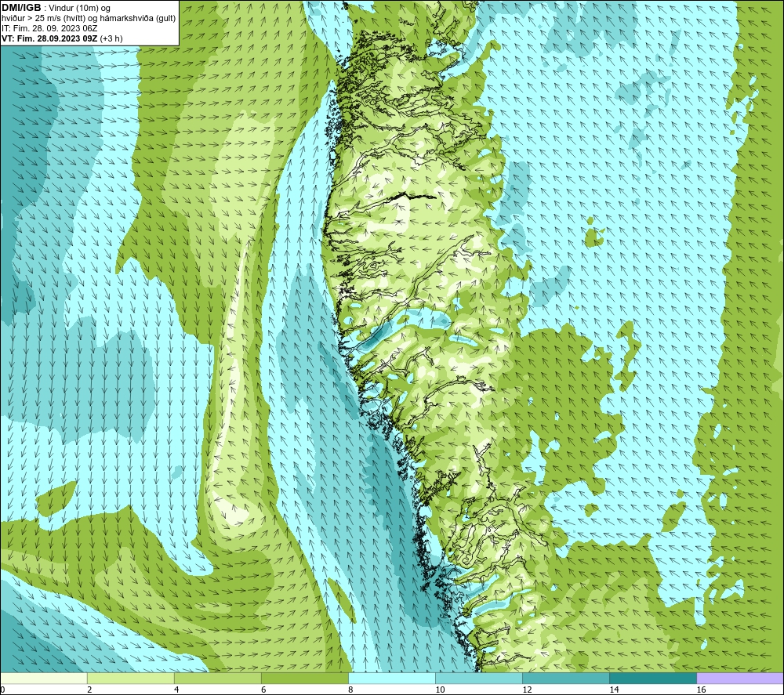Click the 14–16 m/s dark teal legend swatch
The image size is (784, 695).
click(653, 678)
